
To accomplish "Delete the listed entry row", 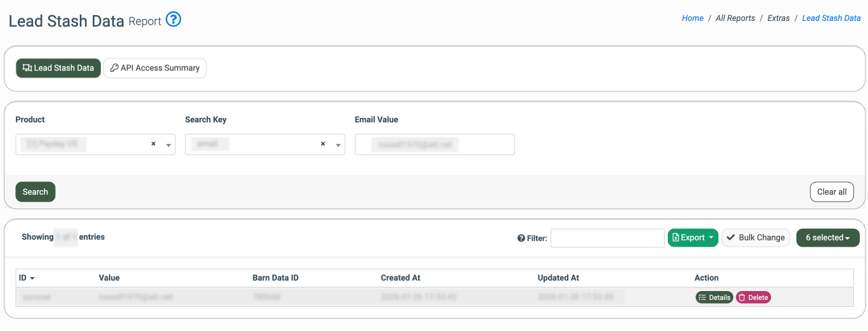I will 753,297.
